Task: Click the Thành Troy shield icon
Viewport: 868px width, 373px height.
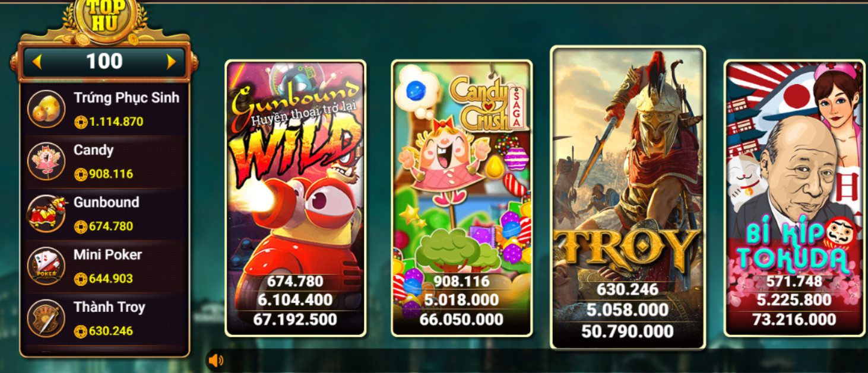Action: pyautogui.click(x=46, y=318)
